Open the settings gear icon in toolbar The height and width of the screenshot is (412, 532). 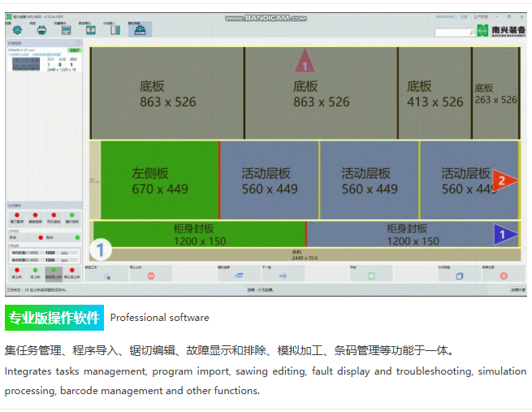point(17,30)
